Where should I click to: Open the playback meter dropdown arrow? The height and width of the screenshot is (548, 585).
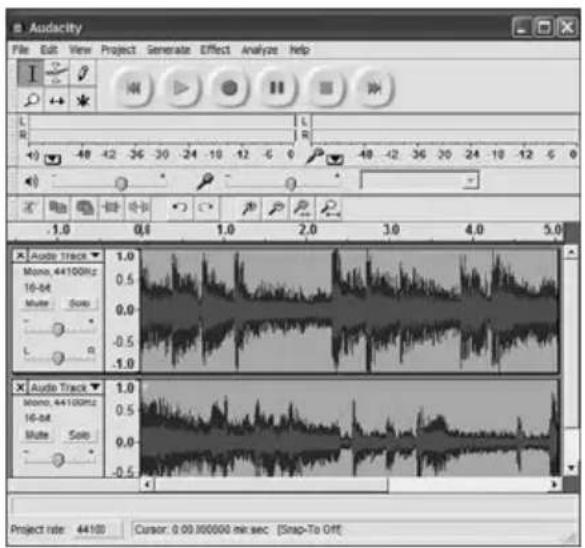tap(53, 160)
